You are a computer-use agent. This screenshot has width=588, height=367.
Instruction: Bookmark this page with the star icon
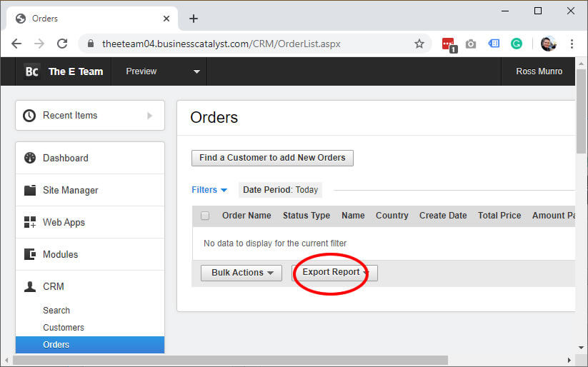[x=419, y=44]
